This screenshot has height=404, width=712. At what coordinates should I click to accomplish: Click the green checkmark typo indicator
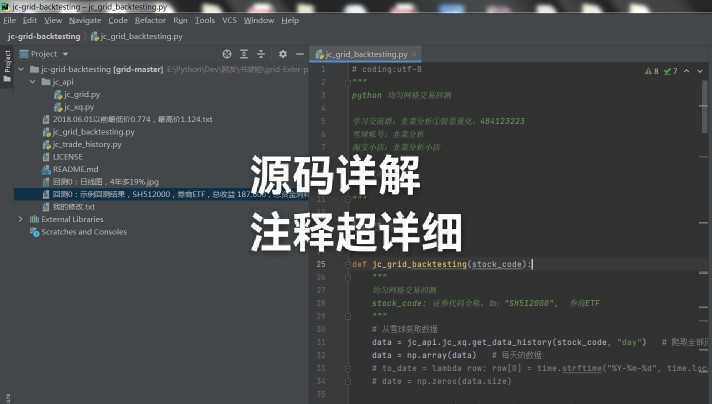671,71
